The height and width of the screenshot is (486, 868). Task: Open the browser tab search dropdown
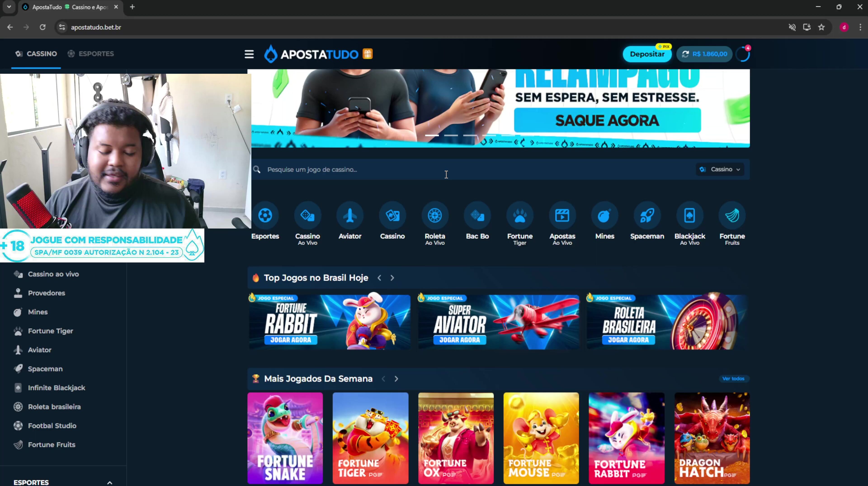click(x=9, y=7)
